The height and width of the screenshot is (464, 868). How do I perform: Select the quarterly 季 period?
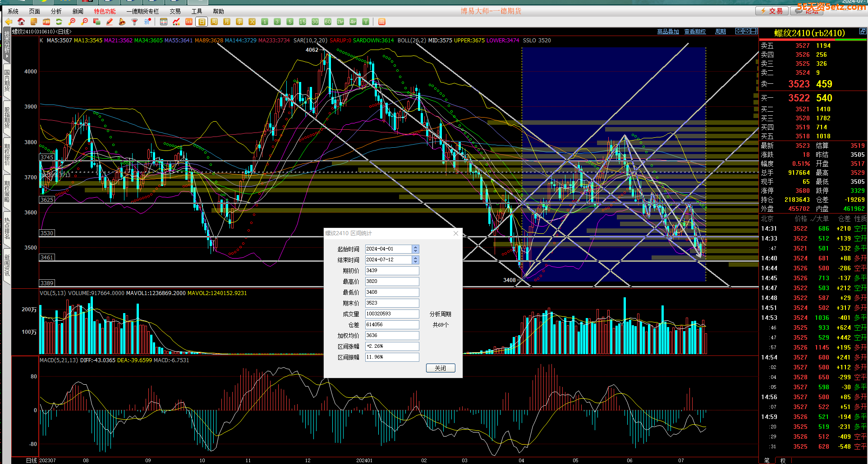pos(239,22)
